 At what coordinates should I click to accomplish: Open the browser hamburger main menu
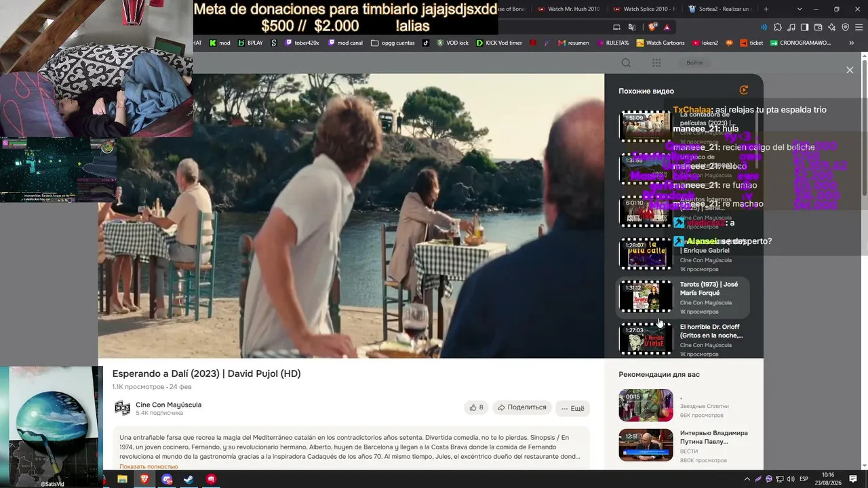point(859,27)
